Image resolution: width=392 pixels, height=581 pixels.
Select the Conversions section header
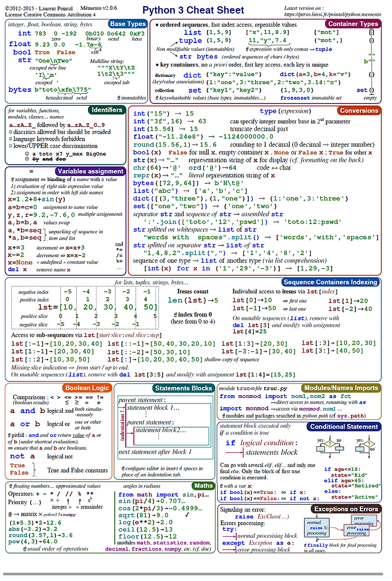pyautogui.click(x=359, y=111)
